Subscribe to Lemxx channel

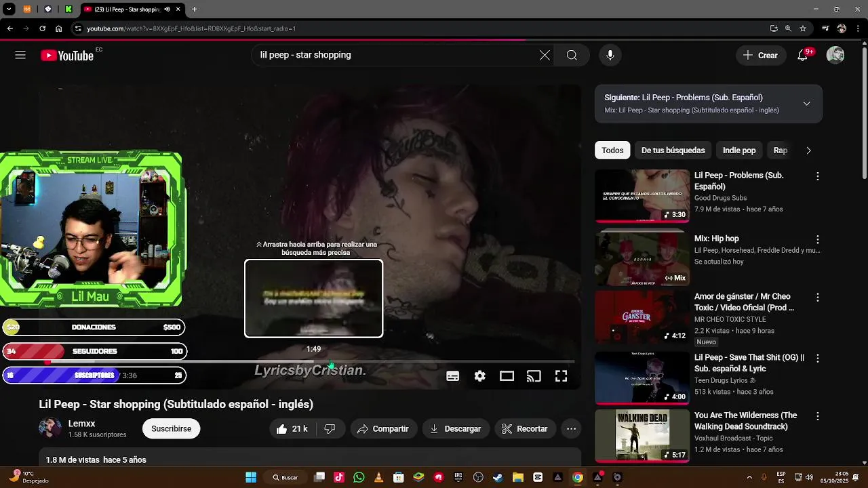171,428
